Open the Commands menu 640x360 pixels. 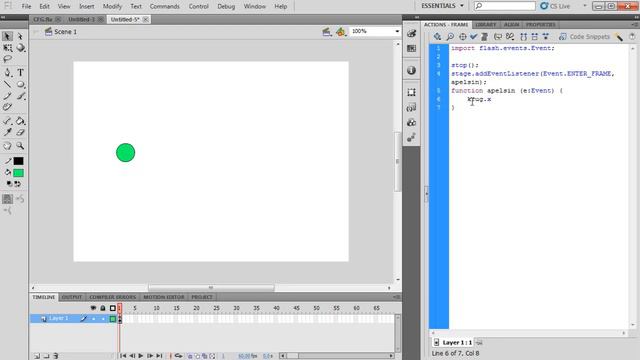click(x=164, y=7)
